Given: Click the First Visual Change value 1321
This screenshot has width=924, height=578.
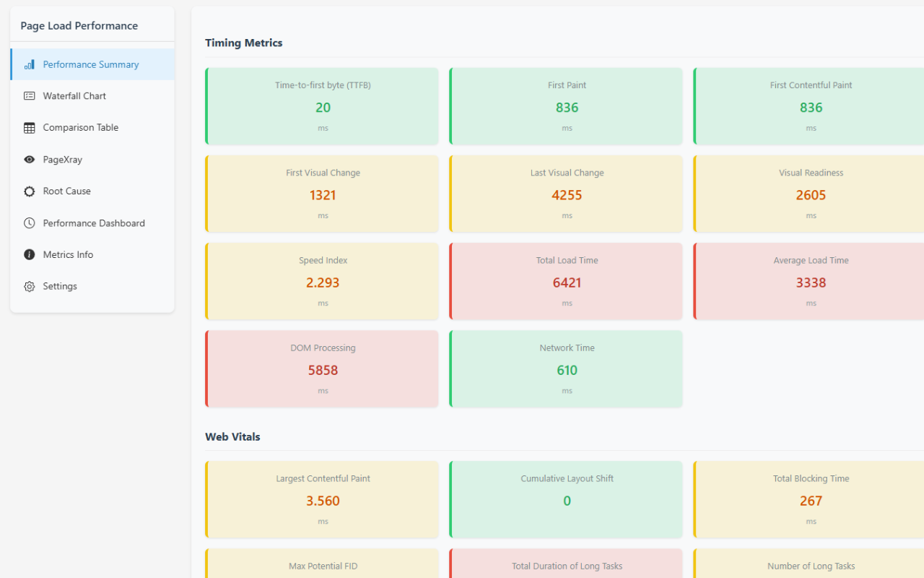Looking at the screenshot, I should (x=323, y=195).
